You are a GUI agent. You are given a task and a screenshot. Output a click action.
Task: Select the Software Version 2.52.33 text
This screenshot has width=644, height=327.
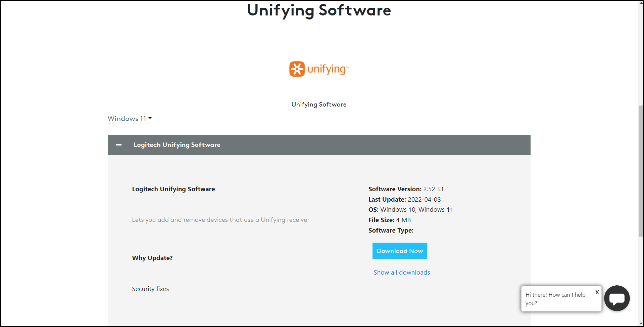click(406, 189)
